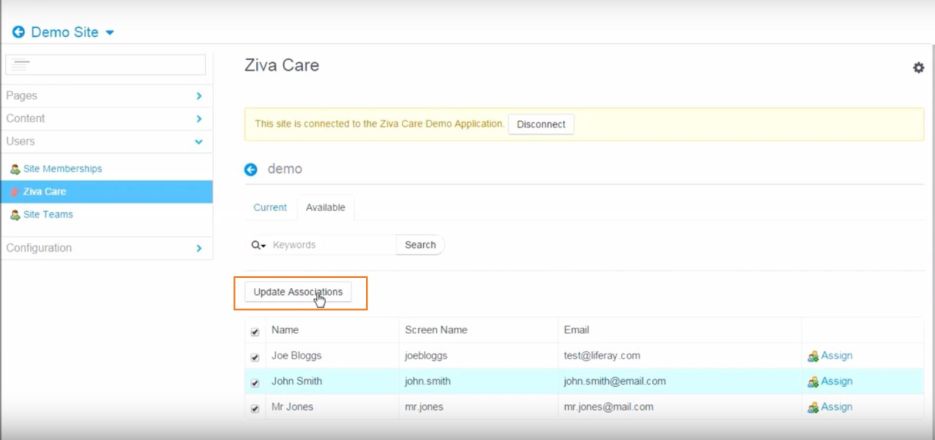The width and height of the screenshot is (935, 440).
Task: Click the Assign icon for Mr Jones
Action: [813, 407]
